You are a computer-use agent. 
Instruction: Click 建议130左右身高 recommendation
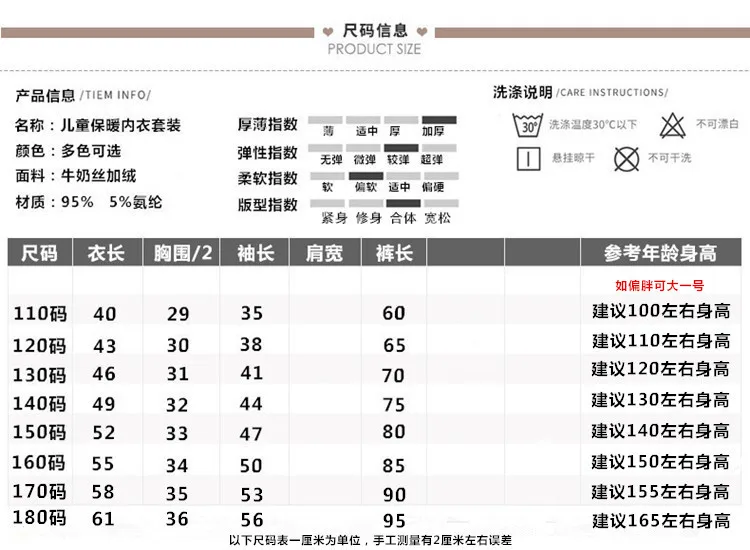660,400
